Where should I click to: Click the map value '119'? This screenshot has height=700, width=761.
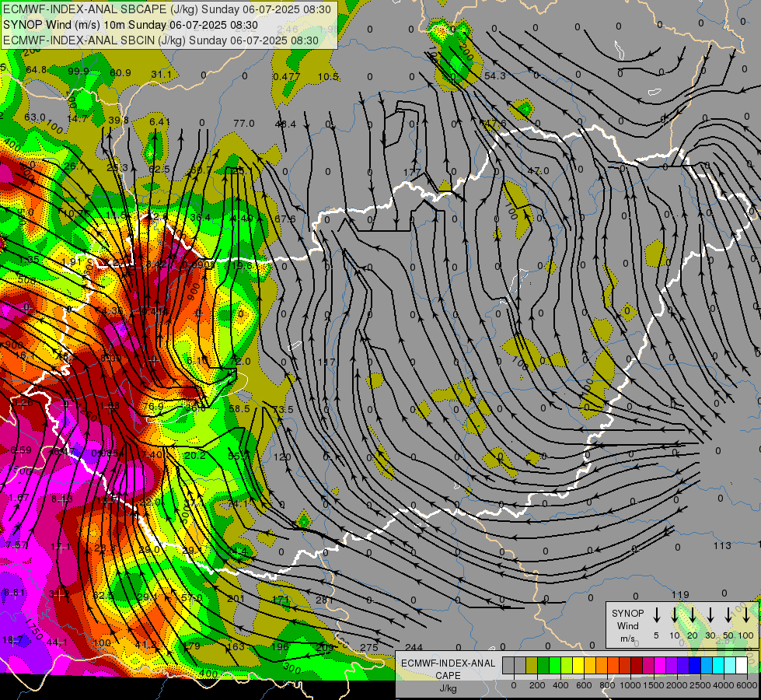(x=680, y=594)
